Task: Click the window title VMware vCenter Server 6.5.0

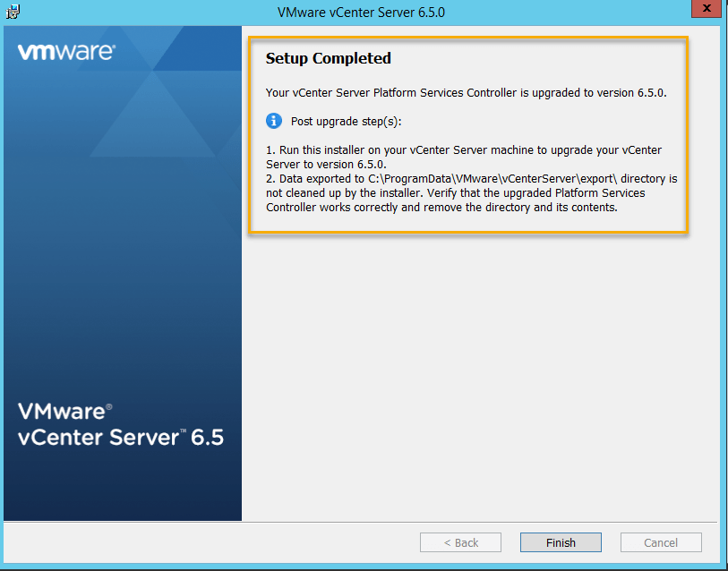Action: pyautogui.click(x=362, y=13)
